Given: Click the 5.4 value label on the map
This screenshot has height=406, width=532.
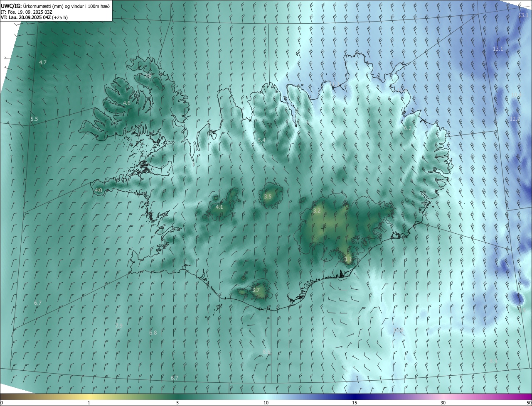Looking at the screenshot, I should (x=261, y=140).
